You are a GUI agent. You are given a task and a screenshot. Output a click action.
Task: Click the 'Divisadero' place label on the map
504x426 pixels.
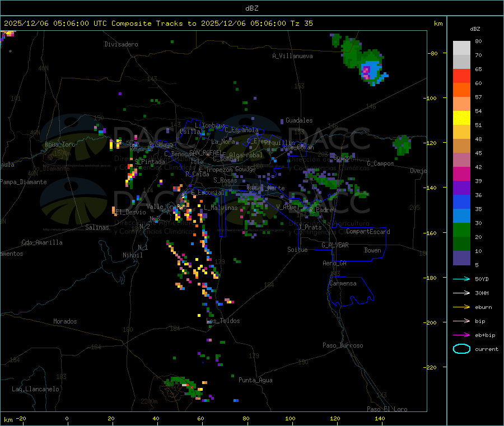[121, 44]
